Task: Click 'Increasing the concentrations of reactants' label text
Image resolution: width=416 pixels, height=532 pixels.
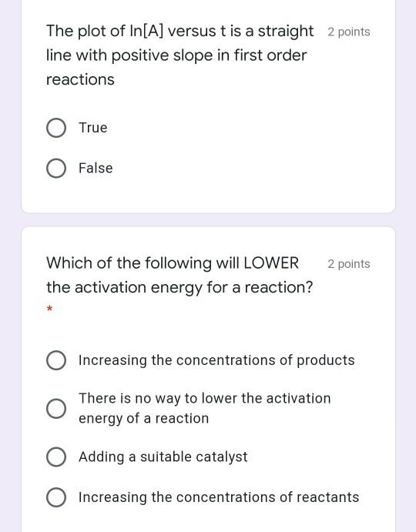Action: tap(219, 497)
